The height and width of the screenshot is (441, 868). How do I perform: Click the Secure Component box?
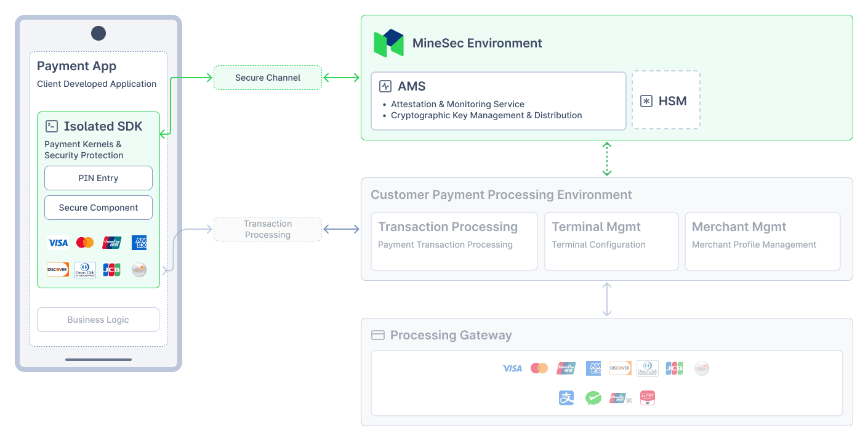98,208
